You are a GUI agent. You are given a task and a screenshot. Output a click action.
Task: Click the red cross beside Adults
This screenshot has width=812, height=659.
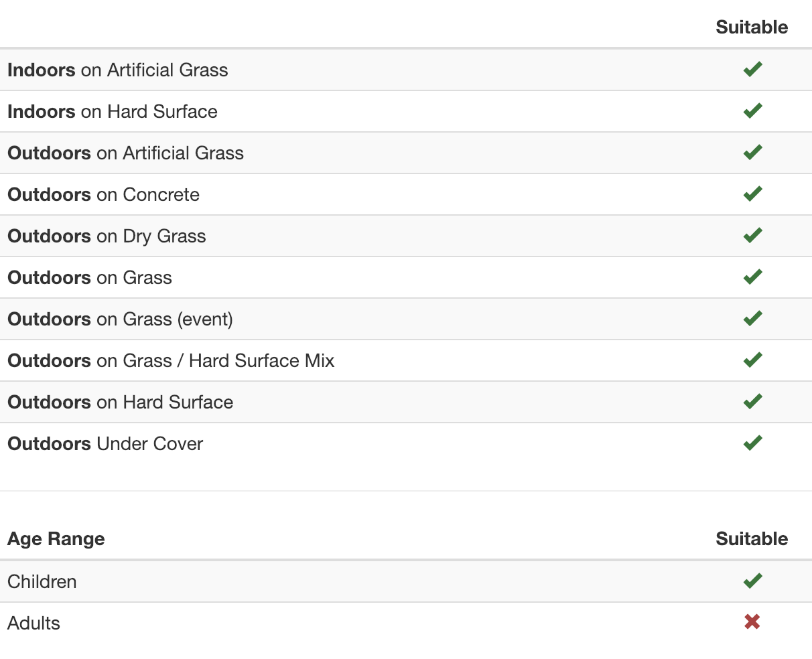(752, 622)
